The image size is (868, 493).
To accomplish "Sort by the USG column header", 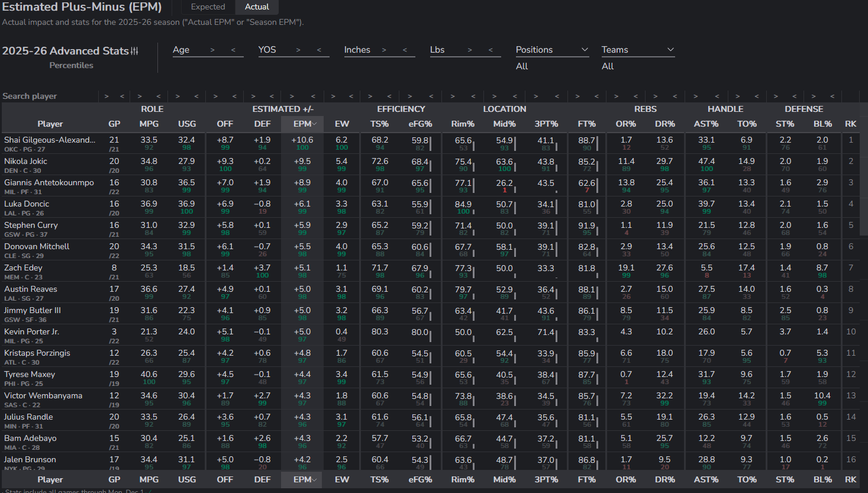I will [187, 124].
